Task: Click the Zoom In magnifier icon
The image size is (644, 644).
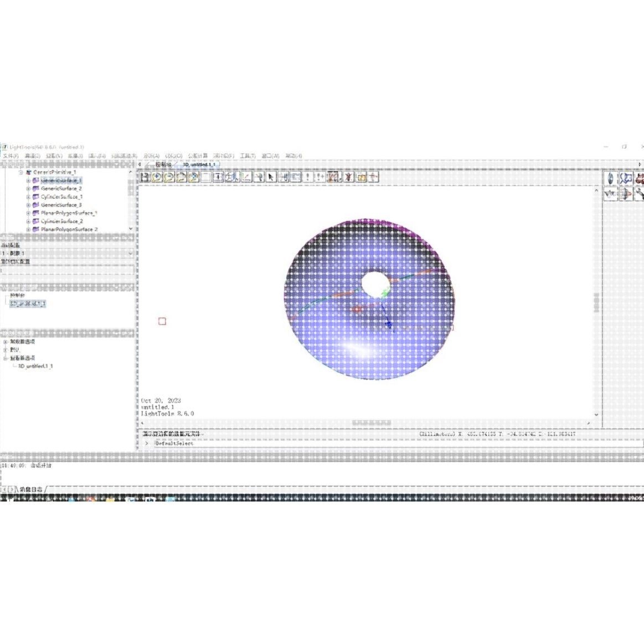Action: point(157,177)
